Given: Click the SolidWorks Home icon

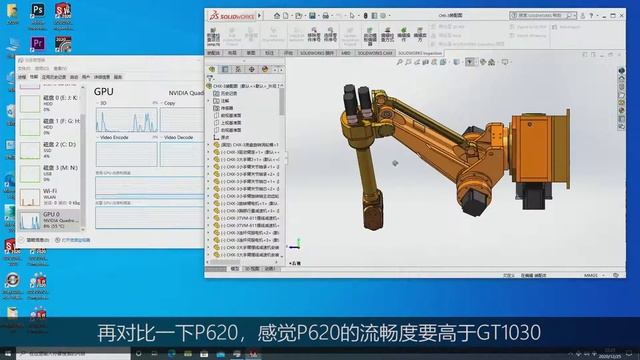Looking at the screenshot, I should [277, 16].
